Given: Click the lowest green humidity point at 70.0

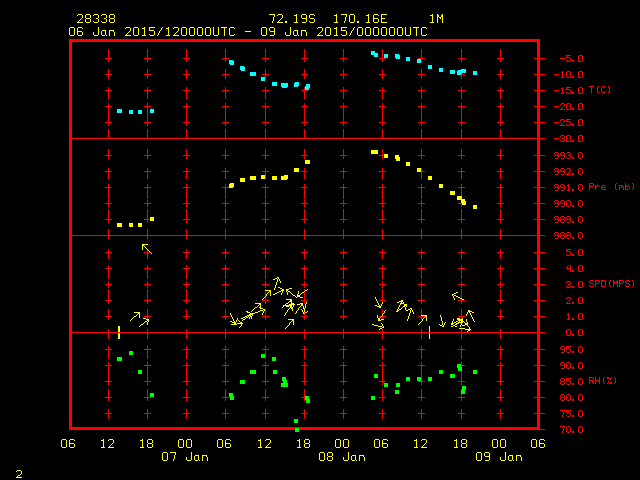Looking at the screenshot, I should coord(297,430).
